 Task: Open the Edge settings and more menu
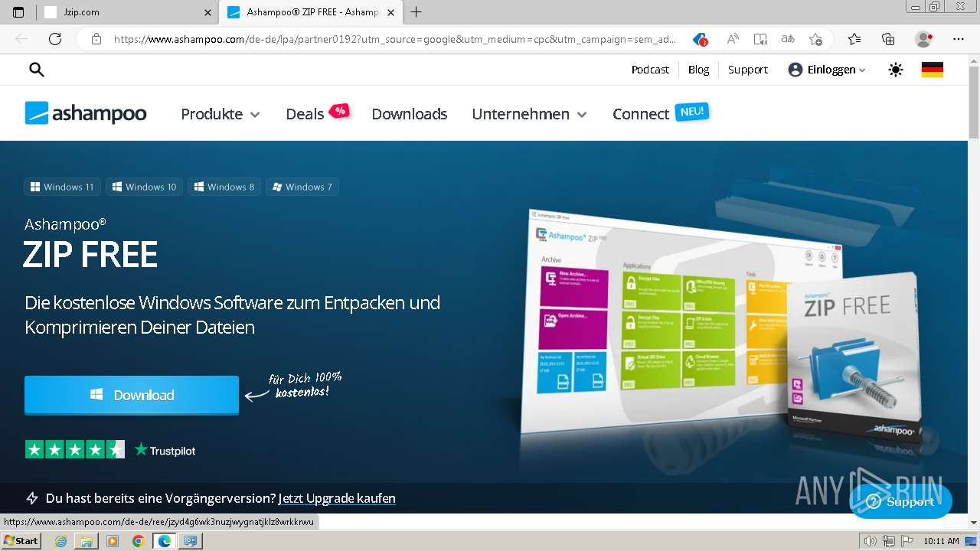[959, 39]
